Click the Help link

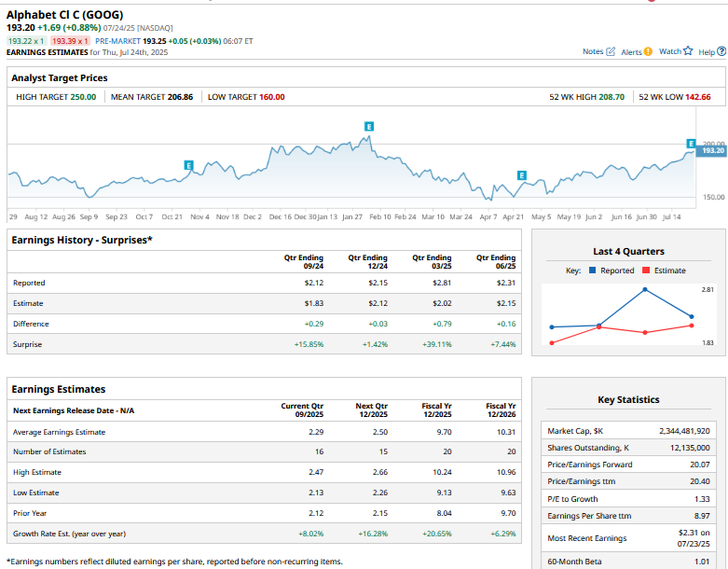coord(707,52)
